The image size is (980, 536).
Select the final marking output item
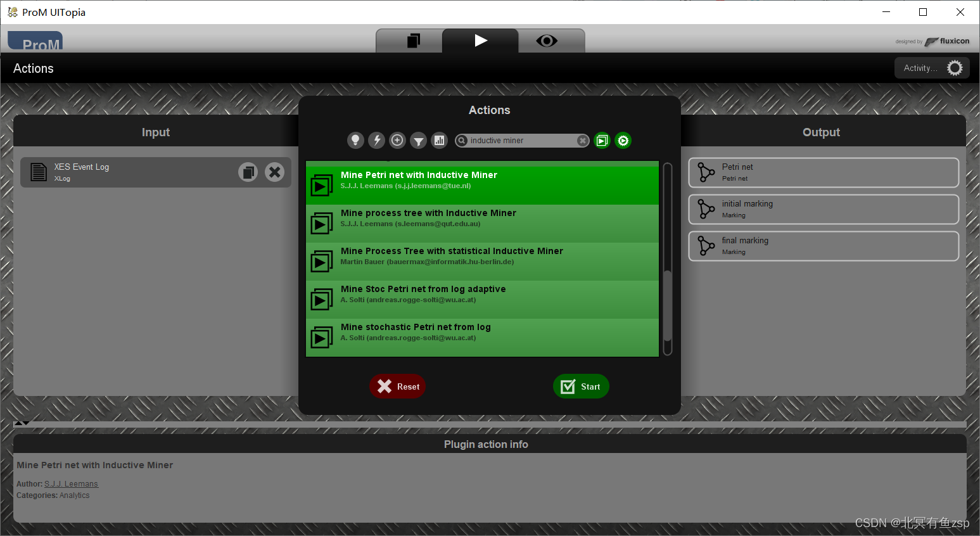click(x=824, y=246)
